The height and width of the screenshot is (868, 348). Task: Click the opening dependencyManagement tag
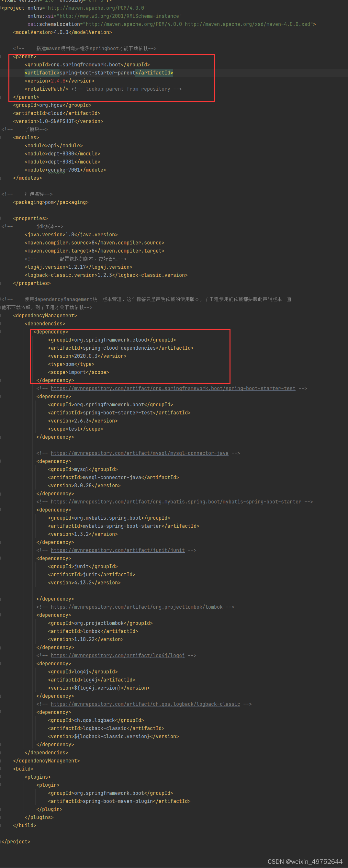pyautogui.click(x=45, y=315)
